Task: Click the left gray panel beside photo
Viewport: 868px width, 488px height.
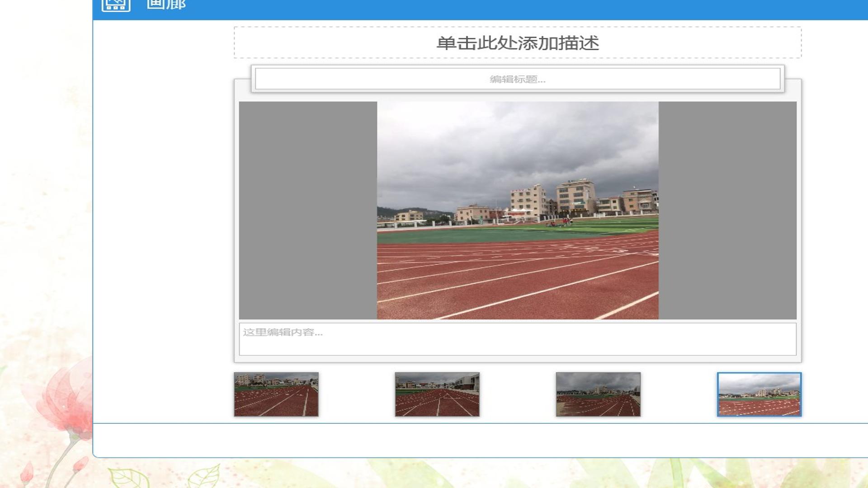Action: [308, 211]
